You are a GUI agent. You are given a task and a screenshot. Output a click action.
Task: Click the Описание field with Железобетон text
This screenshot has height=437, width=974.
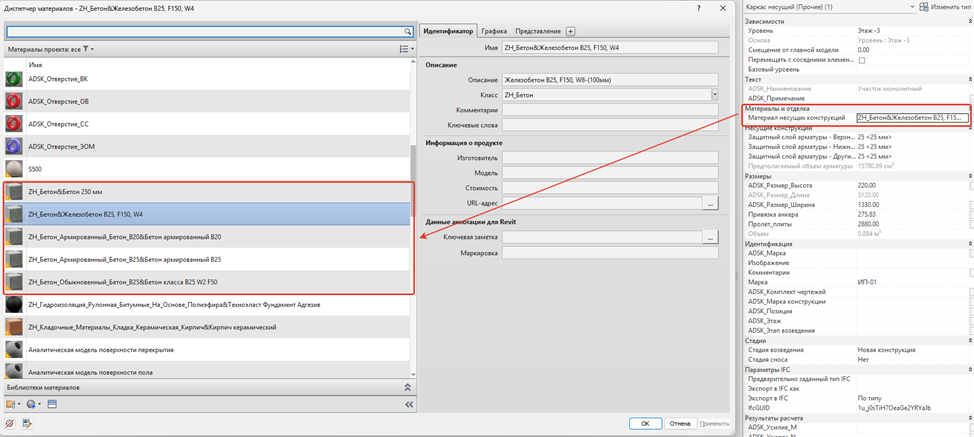click(x=610, y=79)
